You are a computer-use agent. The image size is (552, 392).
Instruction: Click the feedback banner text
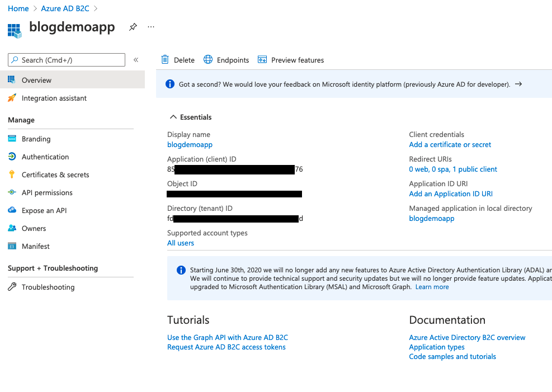[x=345, y=84]
